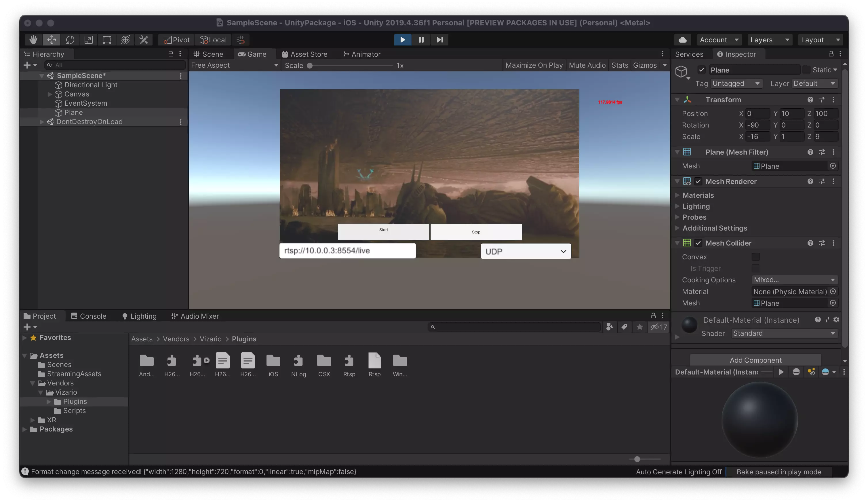Disable the Mesh Renderer checkbox
The image size is (868, 502).
click(x=698, y=181)
